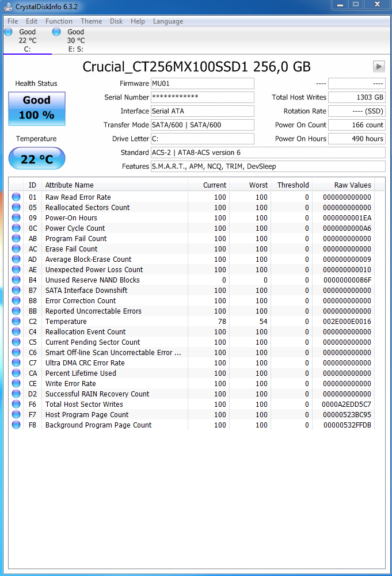This screenshot has width=392, height=576.
Task: Click the Features S.M.A.R.T. field
Action: tap(268, 166)
